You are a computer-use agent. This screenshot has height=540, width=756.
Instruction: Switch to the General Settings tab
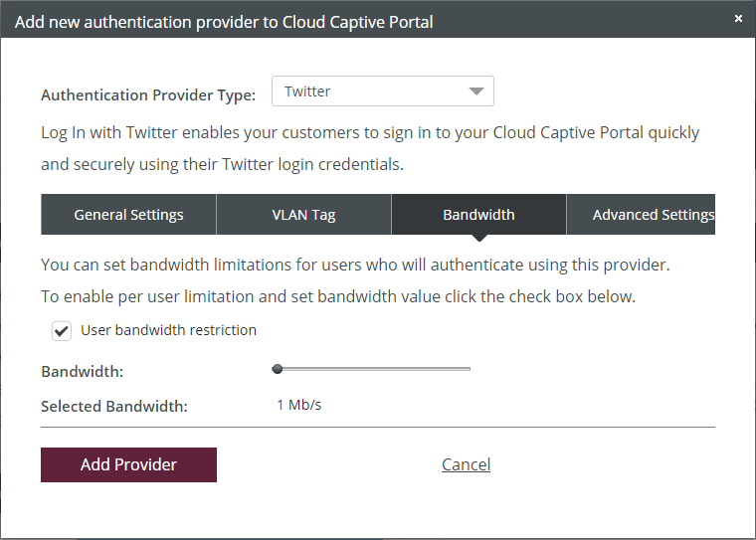(128, 215)
